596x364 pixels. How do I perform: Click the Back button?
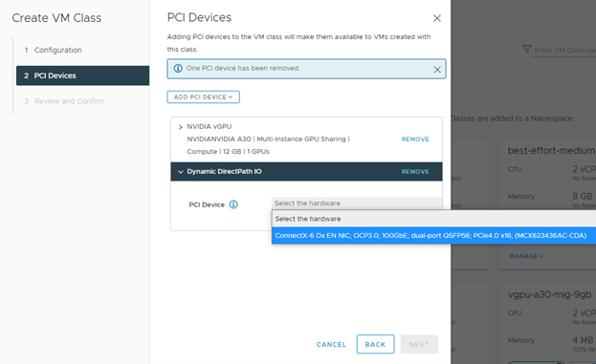click(375, 344)
